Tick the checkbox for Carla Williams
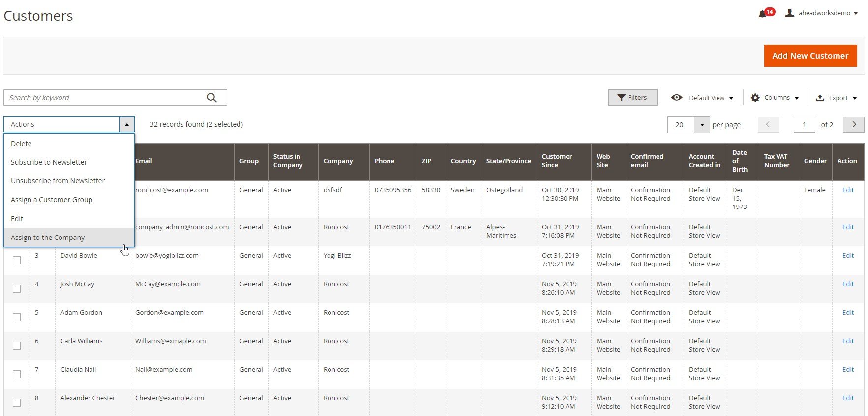Image resolution: width=868 pixels, height=416 pixels. [x=17, y=346]
